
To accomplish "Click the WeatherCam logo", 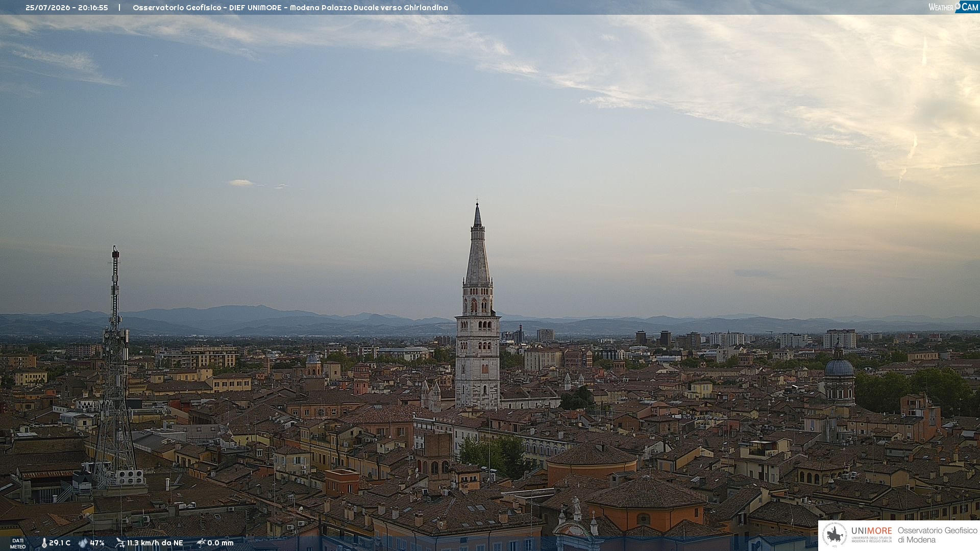I will pos(953,7).
